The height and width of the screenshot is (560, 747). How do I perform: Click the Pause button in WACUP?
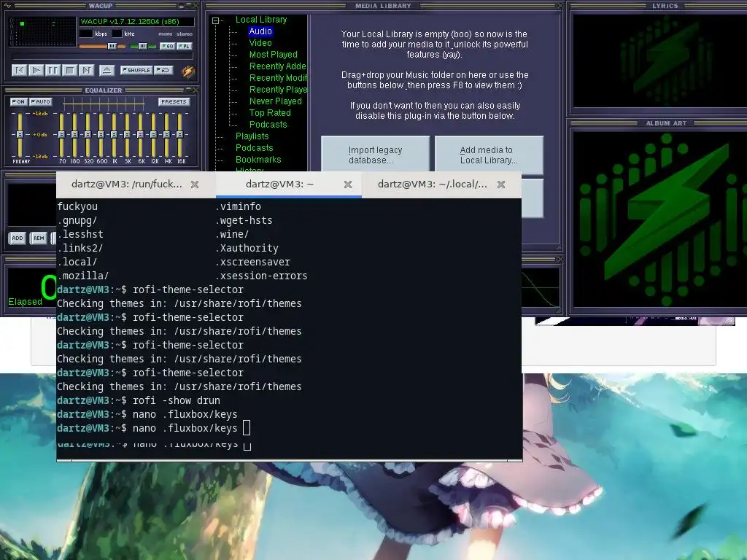coord(53,71)
